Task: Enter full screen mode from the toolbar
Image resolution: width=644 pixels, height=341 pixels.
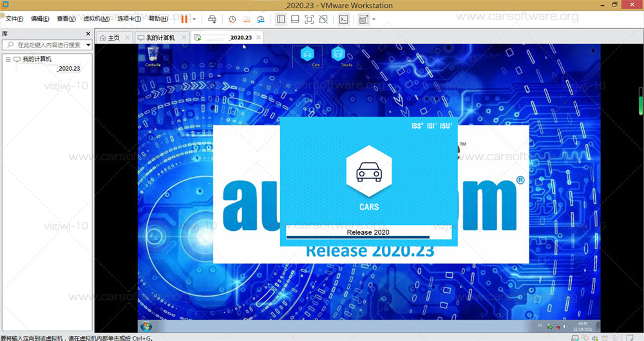Action: click(309, 19)
